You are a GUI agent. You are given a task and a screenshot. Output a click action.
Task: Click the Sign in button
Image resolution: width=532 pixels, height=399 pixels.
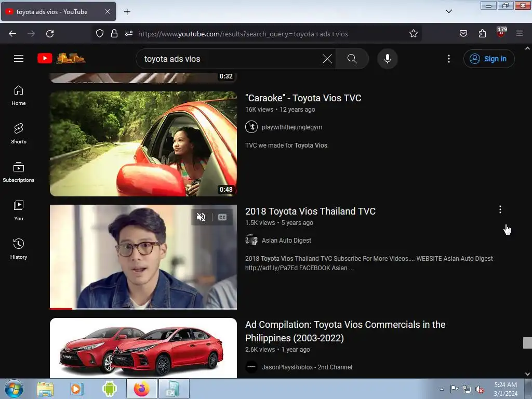click(x=489, y=59)
